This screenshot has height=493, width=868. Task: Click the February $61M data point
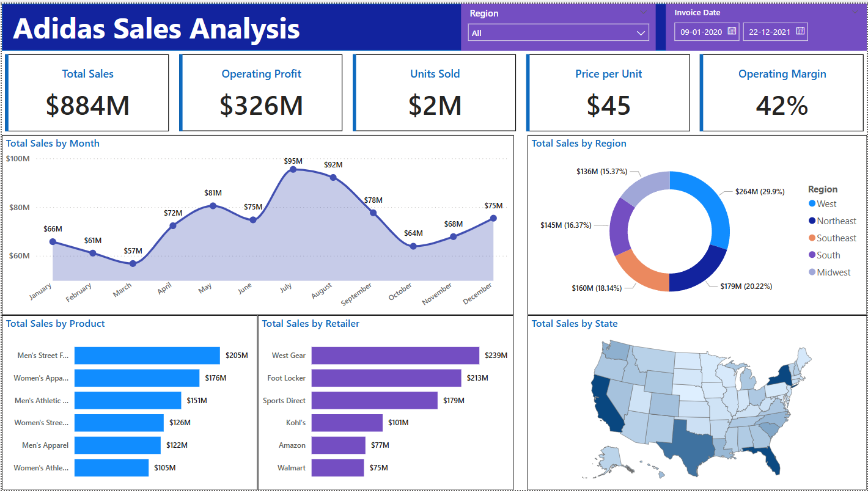(x=92, y=253)
